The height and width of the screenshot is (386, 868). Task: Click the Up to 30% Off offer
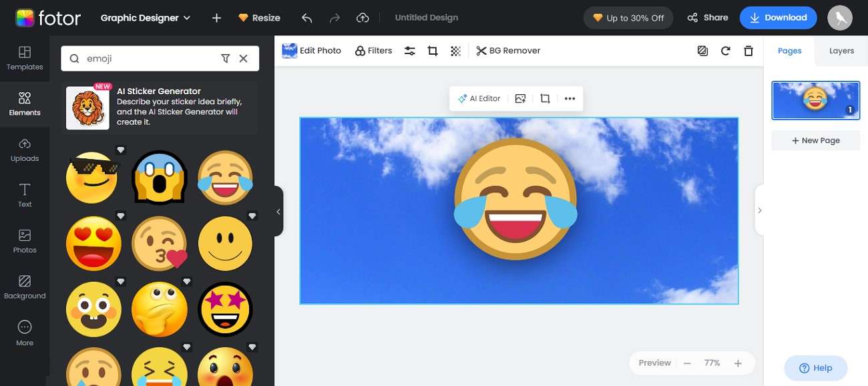628,18
